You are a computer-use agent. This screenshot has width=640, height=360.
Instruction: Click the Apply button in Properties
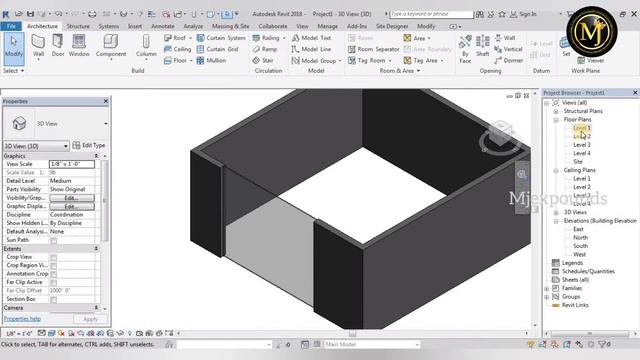tap(91, 319)
